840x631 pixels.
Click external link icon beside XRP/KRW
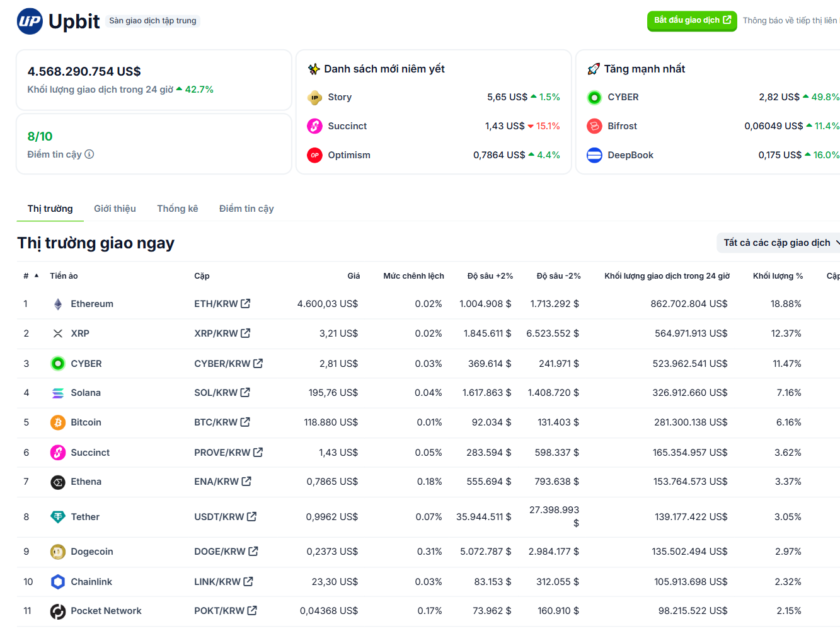(246, 333)
